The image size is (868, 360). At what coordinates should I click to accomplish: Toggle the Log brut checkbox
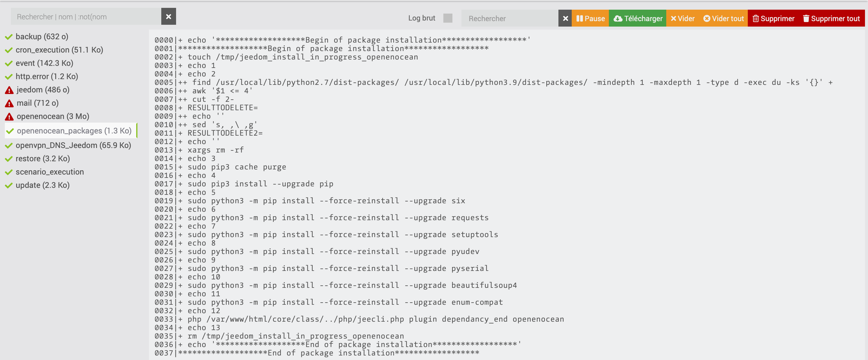448,18
